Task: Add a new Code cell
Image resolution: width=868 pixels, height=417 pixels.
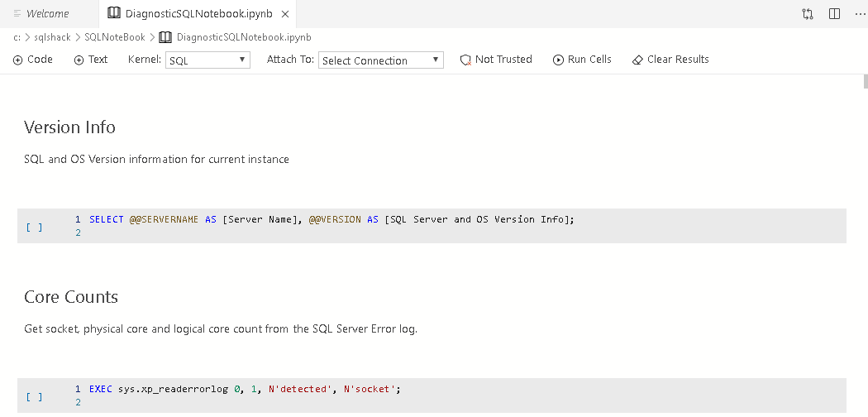Action: (x=33, y=60)
